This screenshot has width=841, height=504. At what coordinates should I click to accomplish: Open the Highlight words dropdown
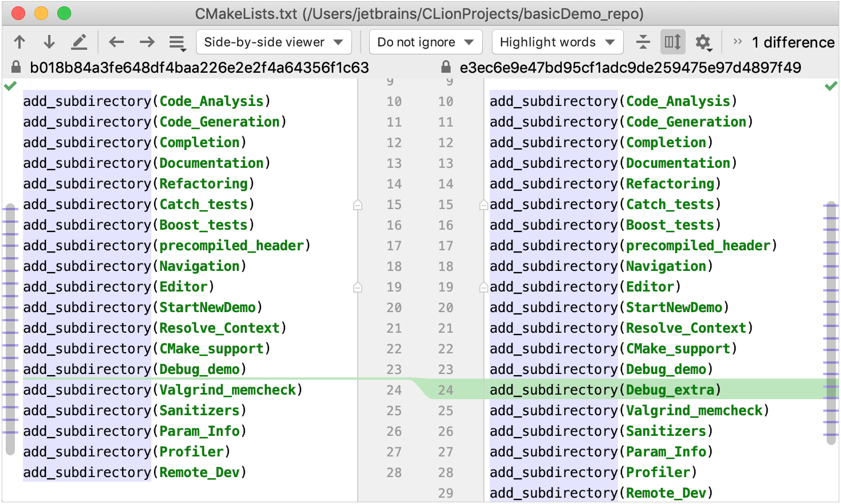tap(557, 41)
